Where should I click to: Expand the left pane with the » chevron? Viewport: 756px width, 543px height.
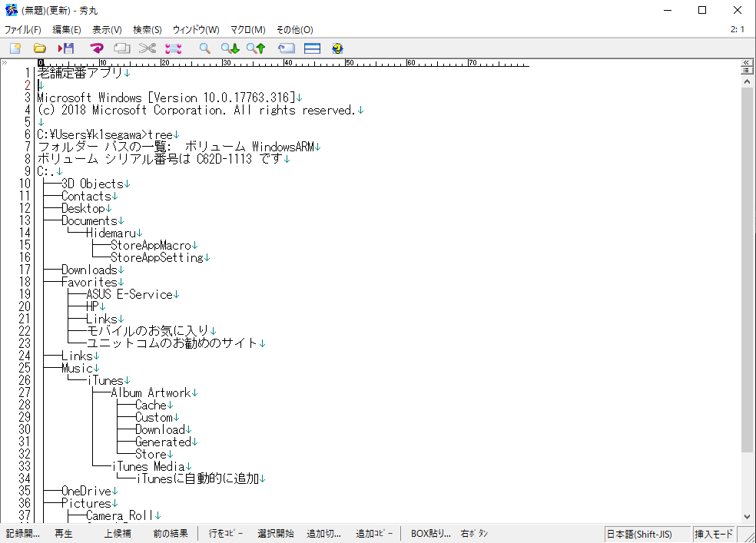point(5,63)
